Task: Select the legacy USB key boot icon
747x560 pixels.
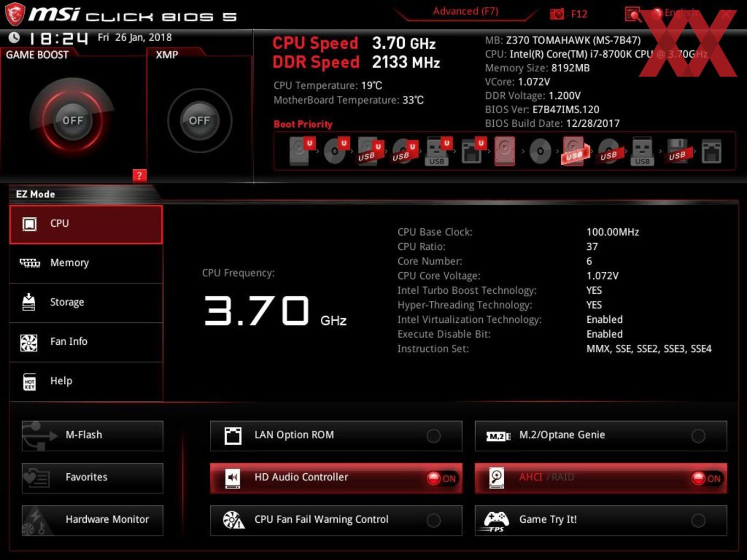Action: [x=642, y=151]
